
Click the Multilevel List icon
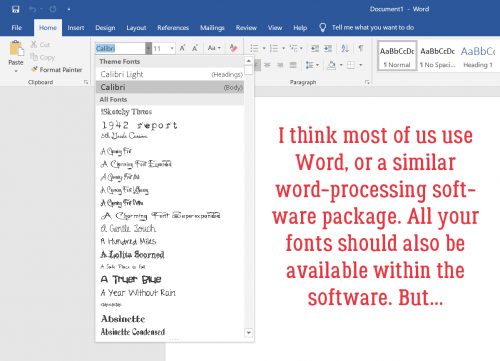[x=294, y=49]
